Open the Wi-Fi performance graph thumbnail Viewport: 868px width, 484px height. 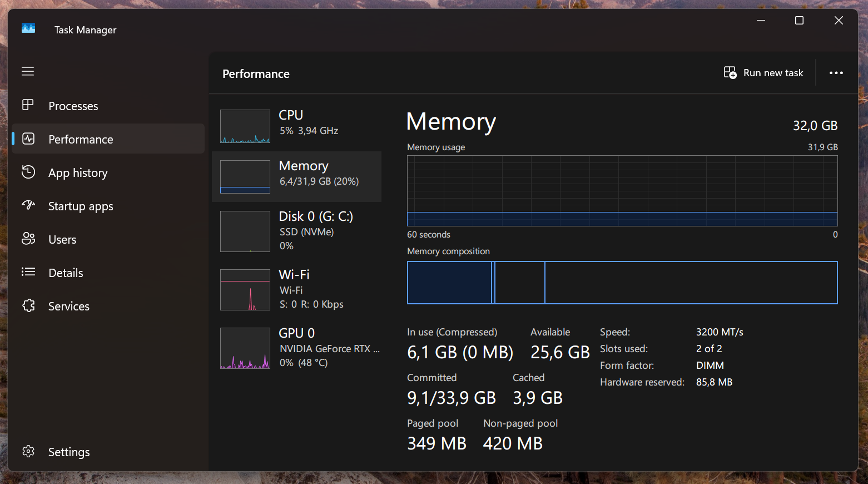tap(245, 290)
